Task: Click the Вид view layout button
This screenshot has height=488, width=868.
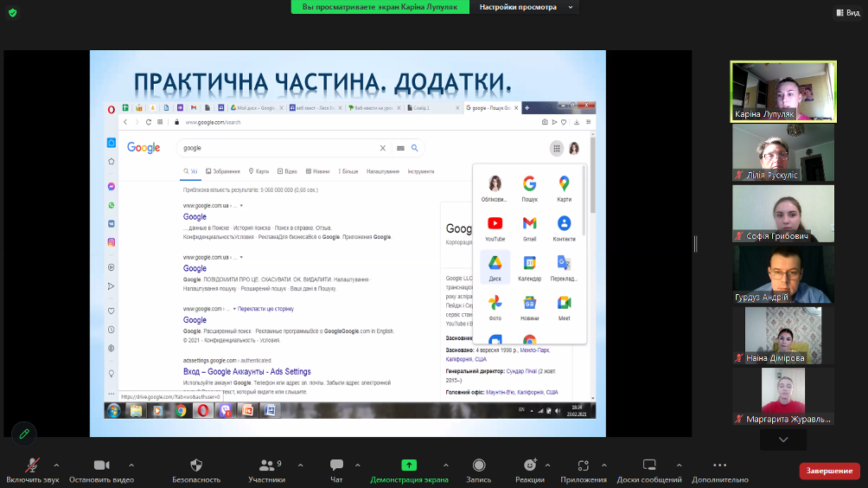Action: tap(846, 12)
